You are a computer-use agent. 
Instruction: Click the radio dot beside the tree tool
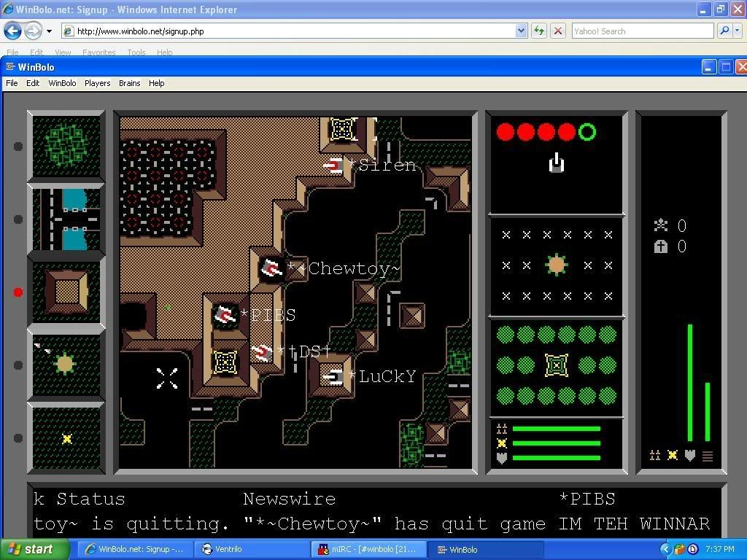18,146
